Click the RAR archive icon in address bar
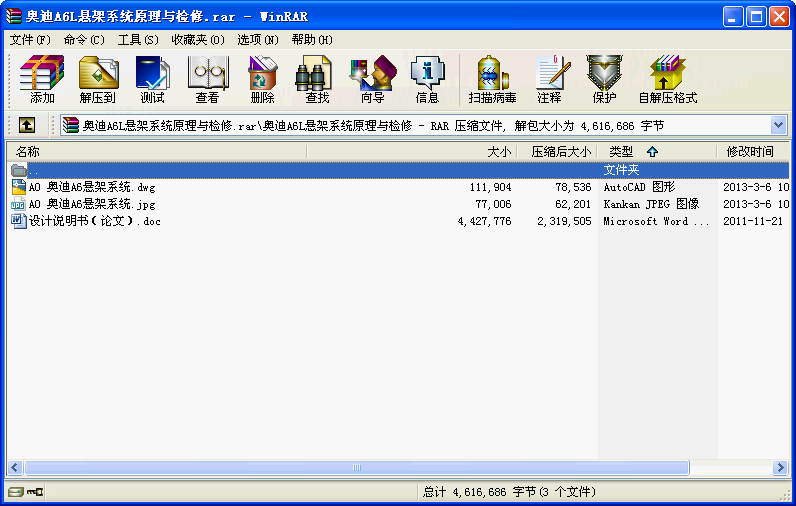 click(x=71, y=125)
